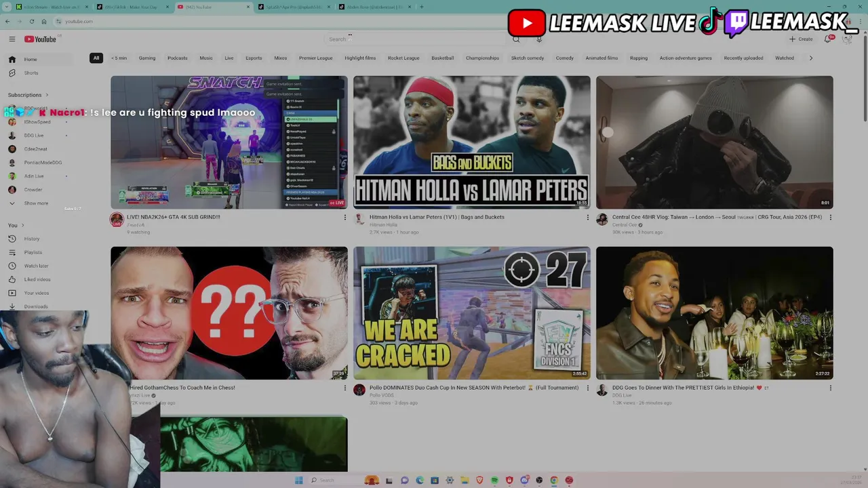Click the search magnifier button
868x488 pixels.
(516, 39)
